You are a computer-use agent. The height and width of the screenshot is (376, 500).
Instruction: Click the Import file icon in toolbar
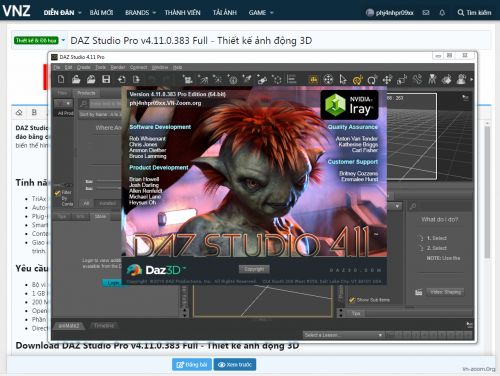tap(122, 79)
